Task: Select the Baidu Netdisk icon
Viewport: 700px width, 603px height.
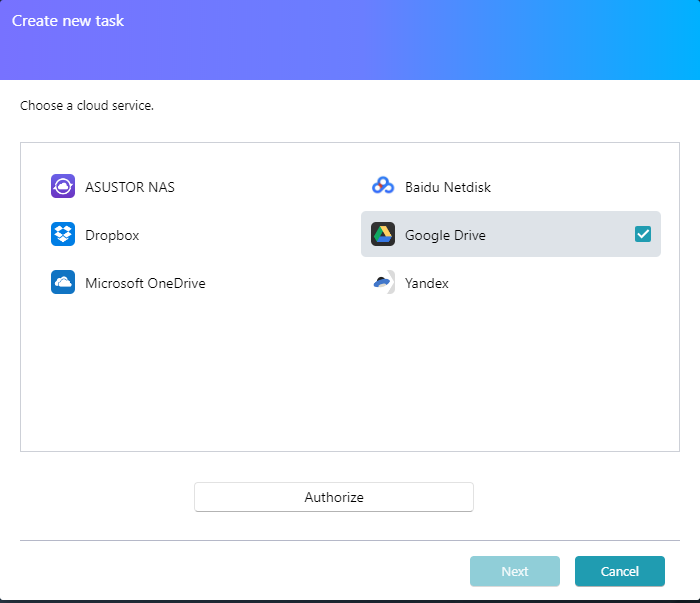Action: coord(383,186)
